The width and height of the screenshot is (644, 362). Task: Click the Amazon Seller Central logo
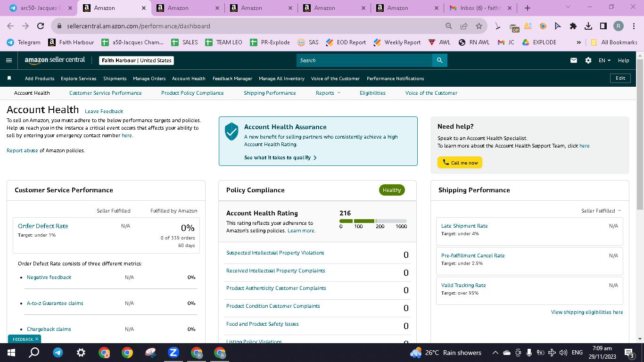click(55, 60)
